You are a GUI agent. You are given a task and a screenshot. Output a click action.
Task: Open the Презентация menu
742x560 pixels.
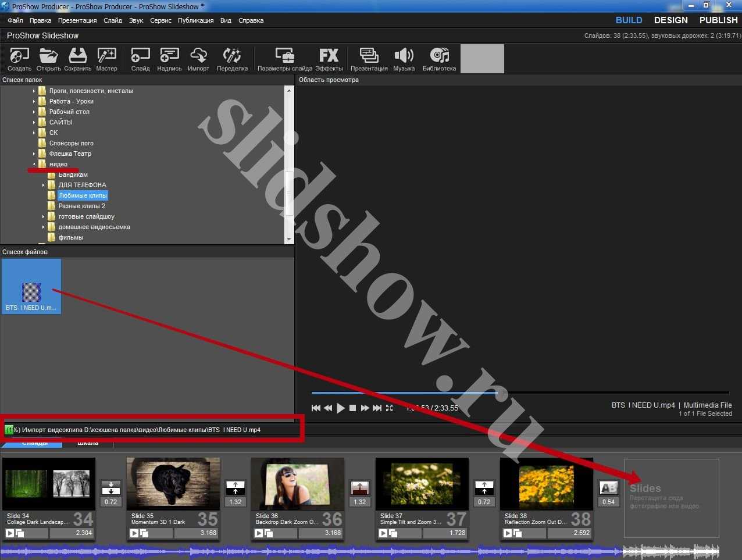pyautogui.click(x=77, y=20)
